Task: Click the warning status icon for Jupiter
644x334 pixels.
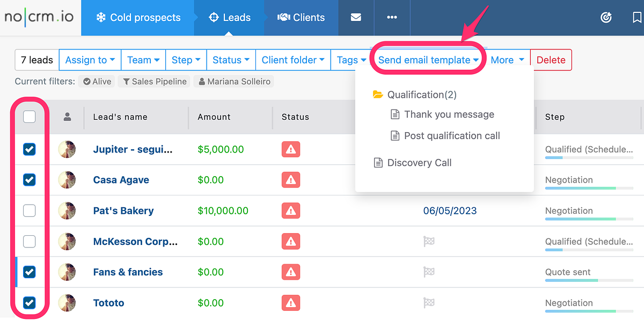Action: [x=291, y=149]
